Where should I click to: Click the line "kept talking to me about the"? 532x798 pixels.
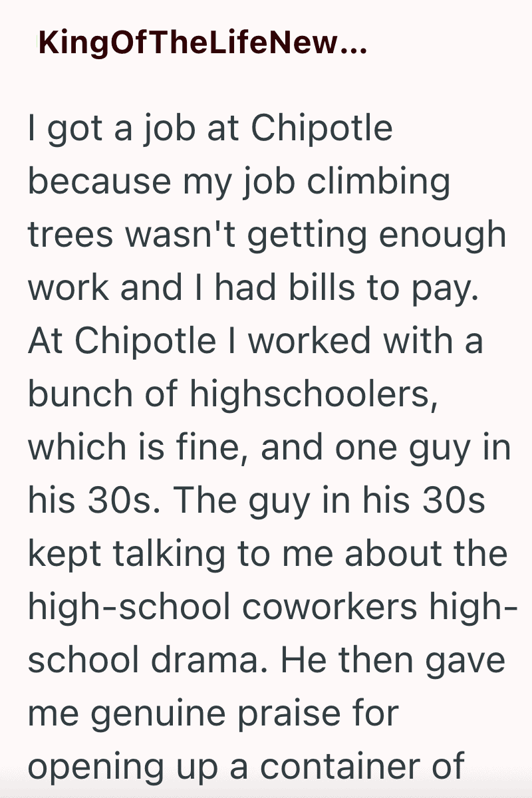point(267,553)
